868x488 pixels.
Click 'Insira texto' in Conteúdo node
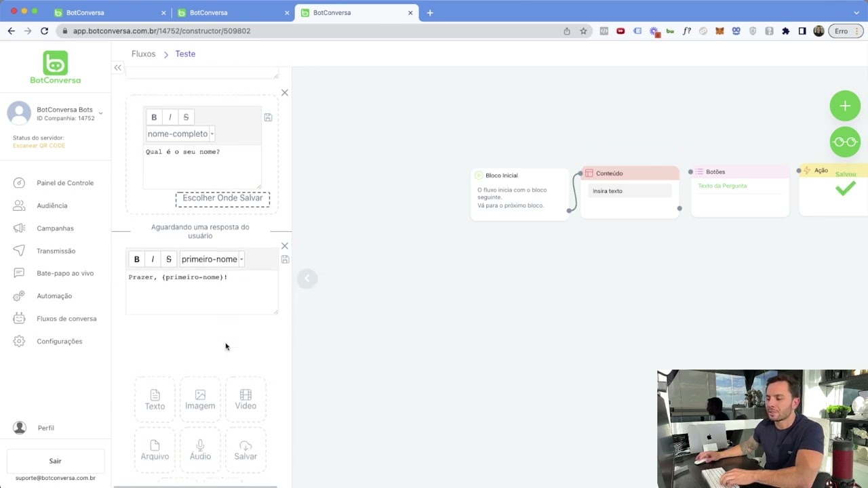tap(631, 191)
